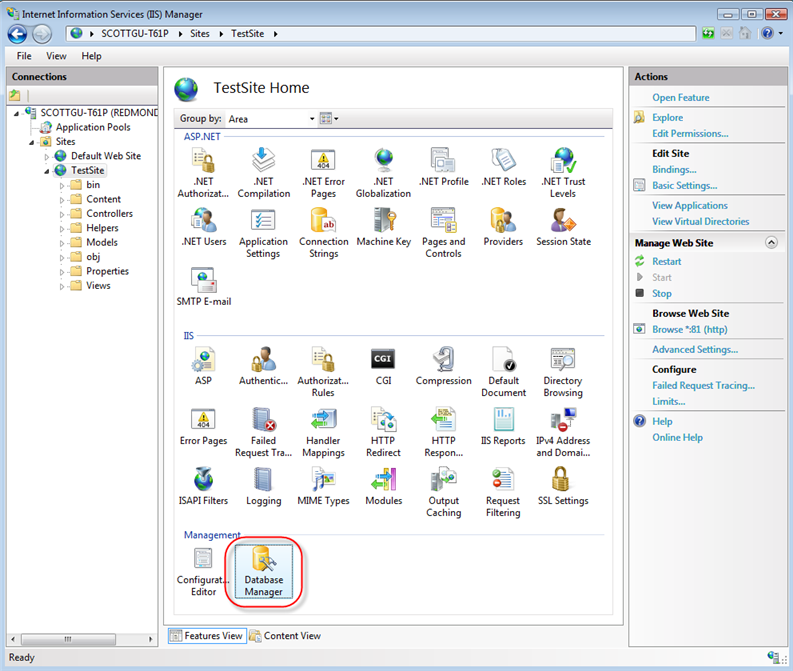Screen dimensions: 793x671
Task: Open the Session State feature
Action: tap(563, 227)
